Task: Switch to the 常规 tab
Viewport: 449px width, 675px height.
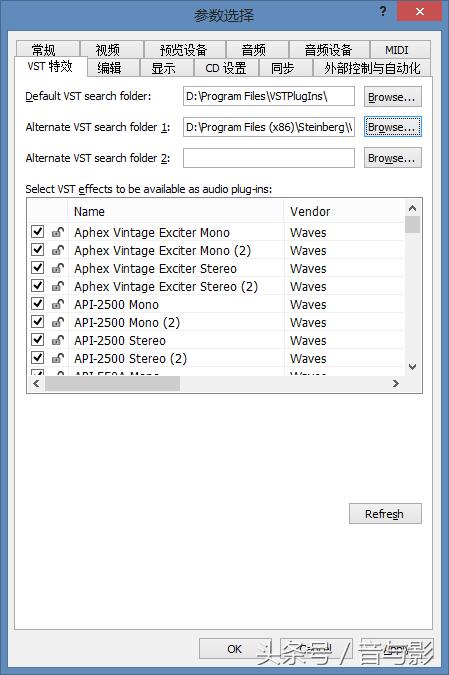Action: (x=47, y=50)
